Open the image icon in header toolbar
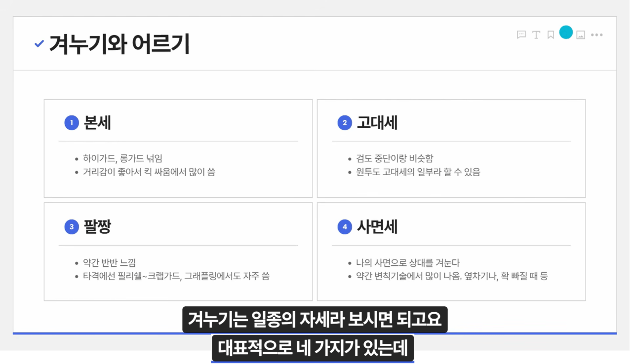The width and height of the screenshot is (632, 364). 581,35
